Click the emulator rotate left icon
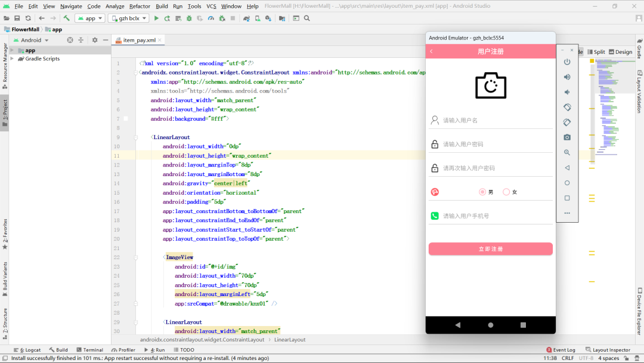 567,107
